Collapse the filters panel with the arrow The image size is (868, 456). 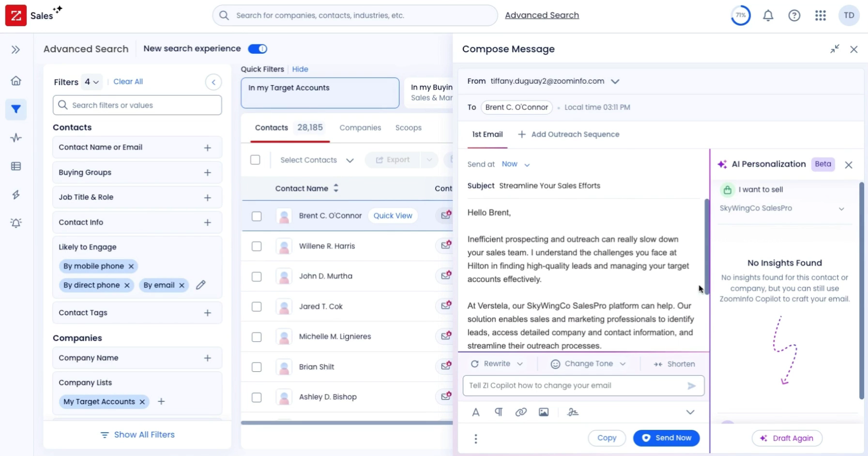[x=213, y=82]
